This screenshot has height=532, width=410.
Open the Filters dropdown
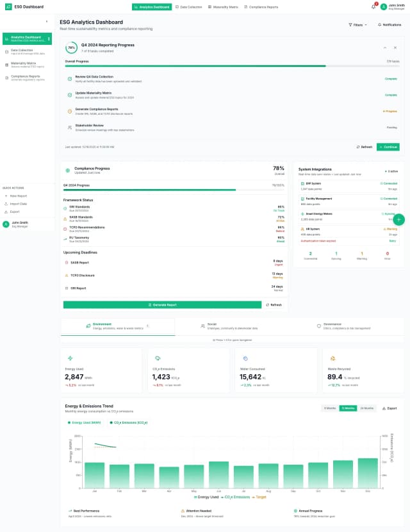coord(357,24)
